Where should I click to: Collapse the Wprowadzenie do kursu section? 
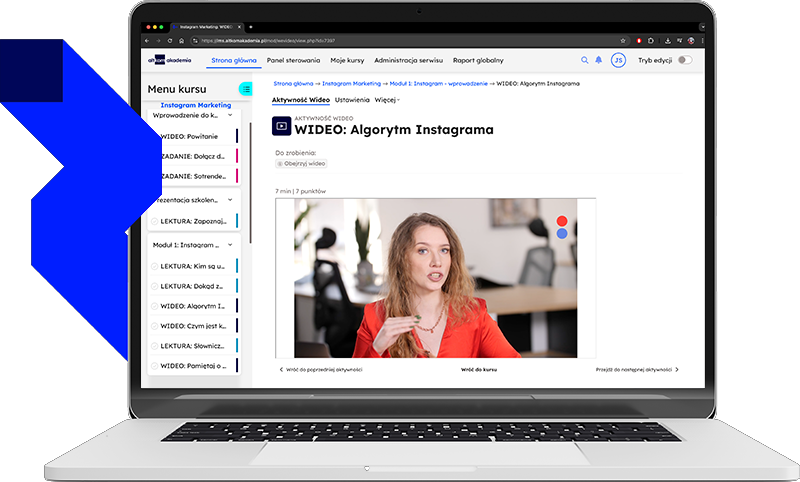pyautogui.click(x=231, y=115)
